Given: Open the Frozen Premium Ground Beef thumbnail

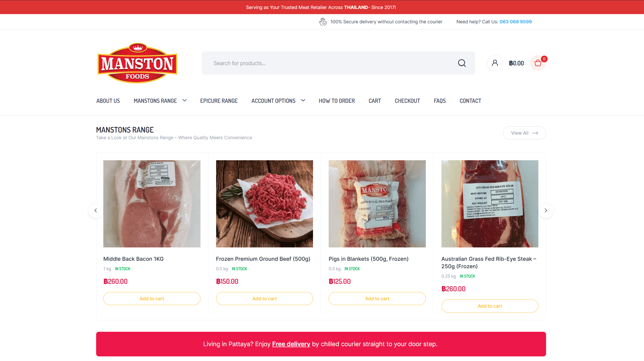Looking at the screenshot, I should coord(264,204).
